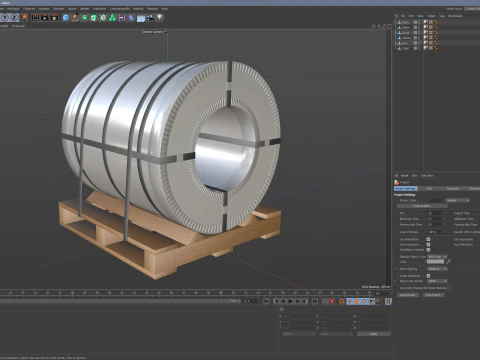Click the green Extrude generator icon
This screenshot has height=360, width=480.
click(x=93, y=17)
